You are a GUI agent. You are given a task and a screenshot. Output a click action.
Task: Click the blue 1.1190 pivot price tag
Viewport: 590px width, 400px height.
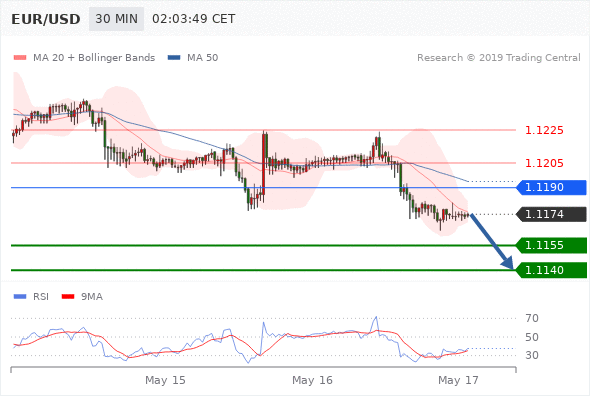[551, 187]
